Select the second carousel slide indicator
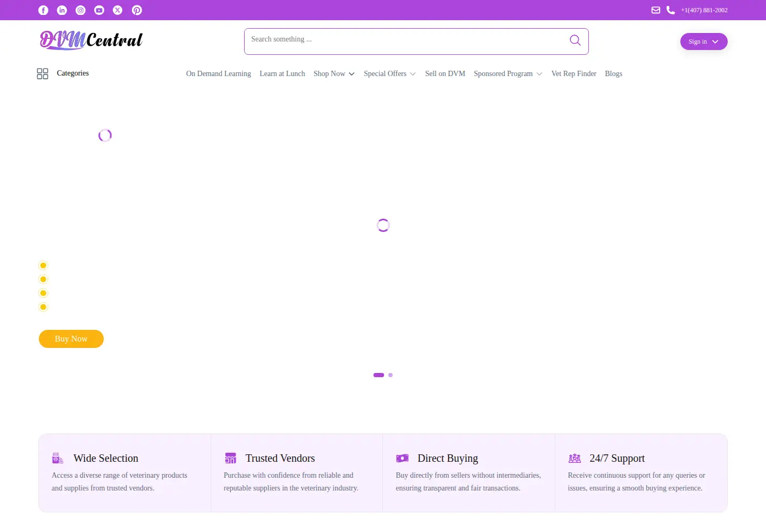Image resolution: width=766 pixels, height=532 pixels. pyautogui.click(x=390, y=375)
